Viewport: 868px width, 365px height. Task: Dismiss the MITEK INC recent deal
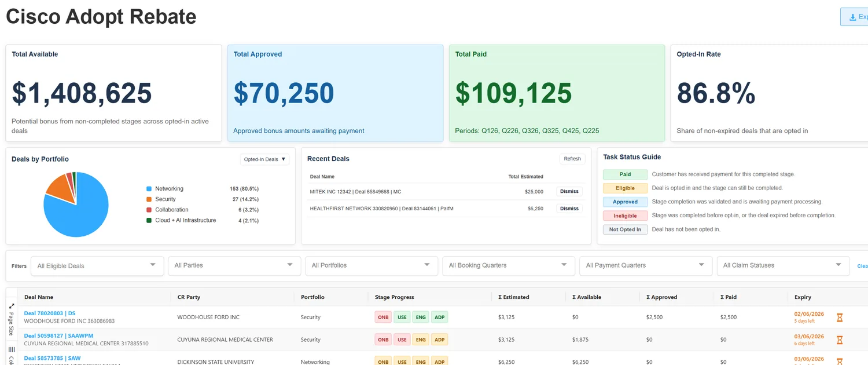click(x=569, y=191)
